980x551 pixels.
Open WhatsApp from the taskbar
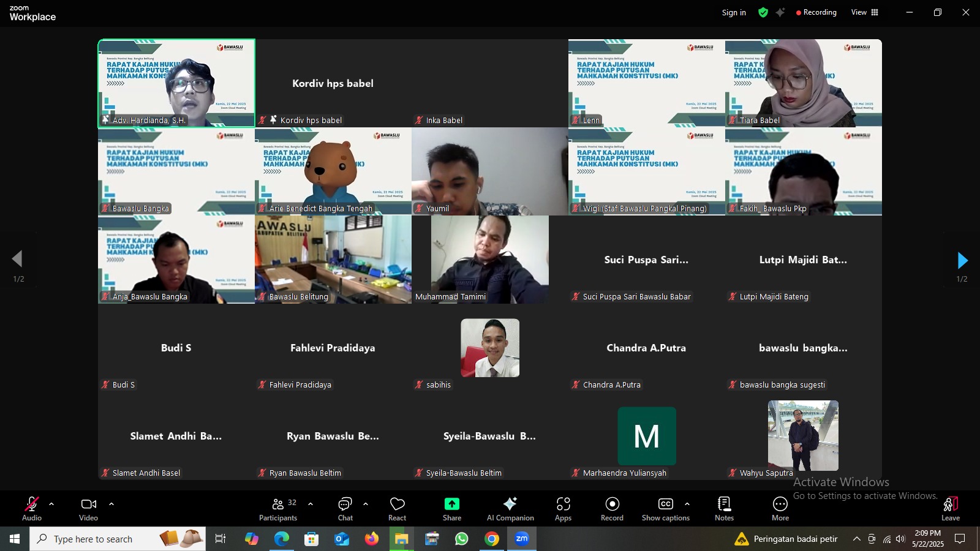coord(461,539)
